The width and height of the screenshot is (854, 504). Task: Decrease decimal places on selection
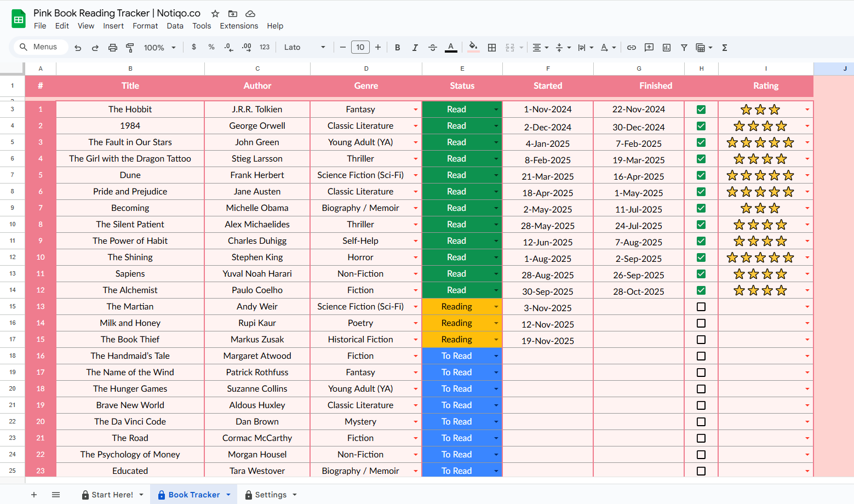[228, 47]
